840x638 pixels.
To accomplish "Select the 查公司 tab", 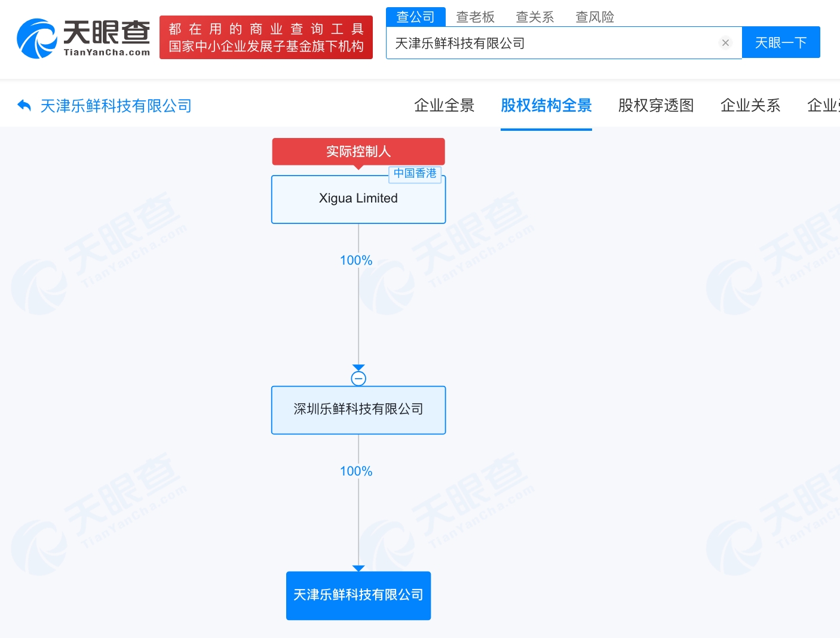I will pyautogui.click(x=415, y=16).
